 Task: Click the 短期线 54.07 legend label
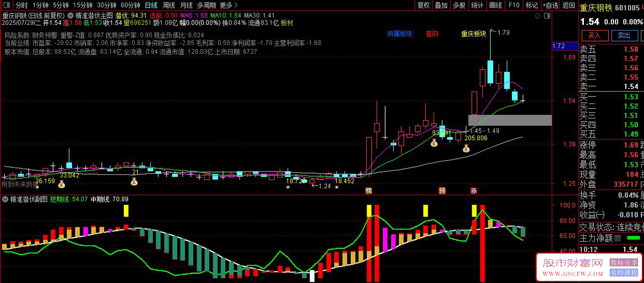coord(69,199)
